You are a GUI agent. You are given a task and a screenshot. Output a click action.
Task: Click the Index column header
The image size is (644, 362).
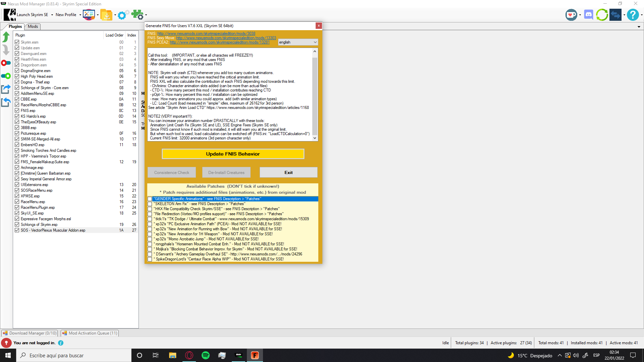[131, 35]
